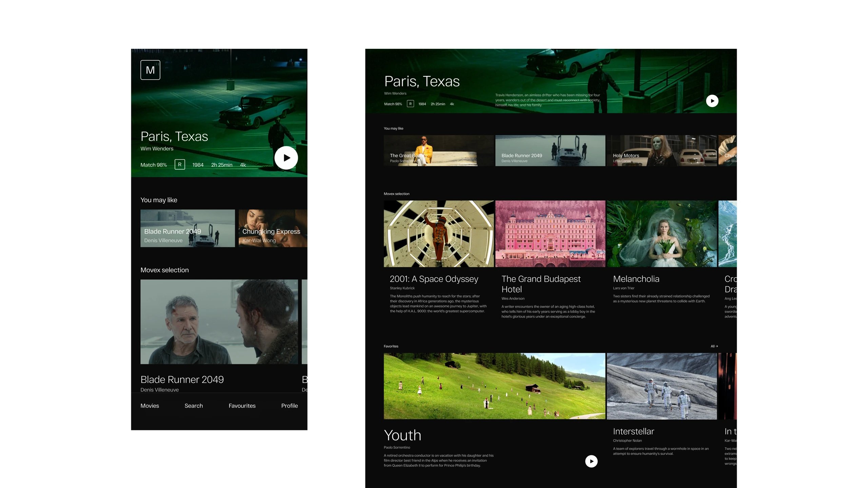868x488 pixels.
Task: Click 'The Grand Budapest Hotel' title text
Action: (x=541, y=284)
